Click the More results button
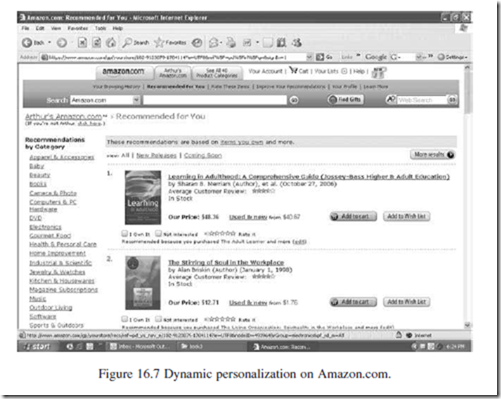Image resolution: width=501 pixels, height=399 pixels. point(433,155)
